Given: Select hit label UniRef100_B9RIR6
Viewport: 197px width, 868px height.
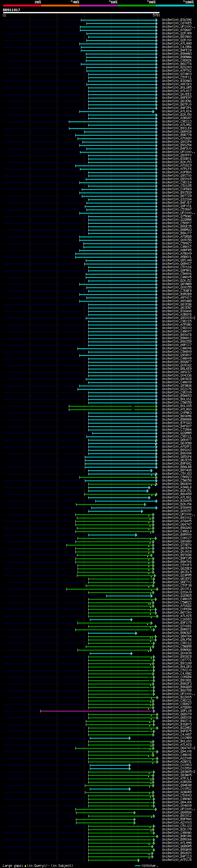Looking at the screenshot, I should [176, 836].
